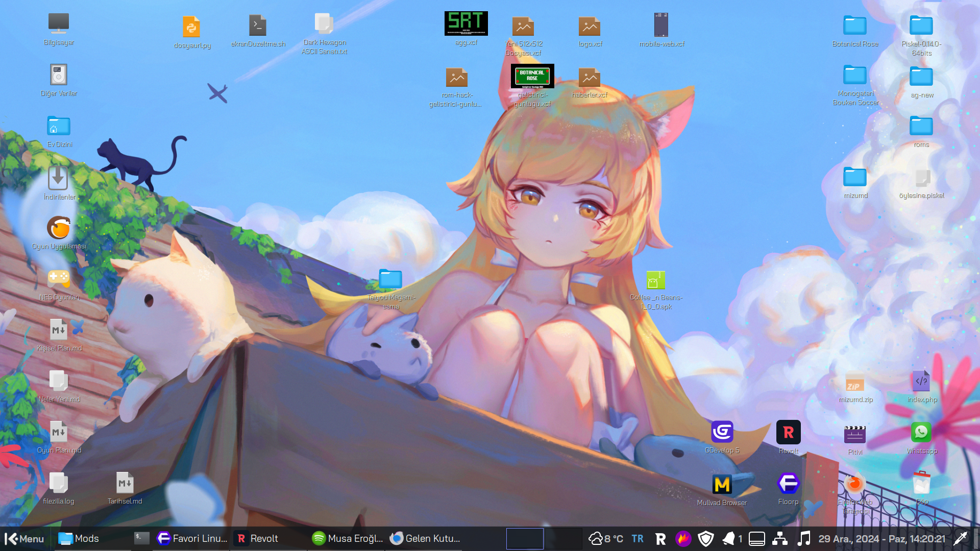
Task: Open the Menu button in the taskbar
Action: 24,539
